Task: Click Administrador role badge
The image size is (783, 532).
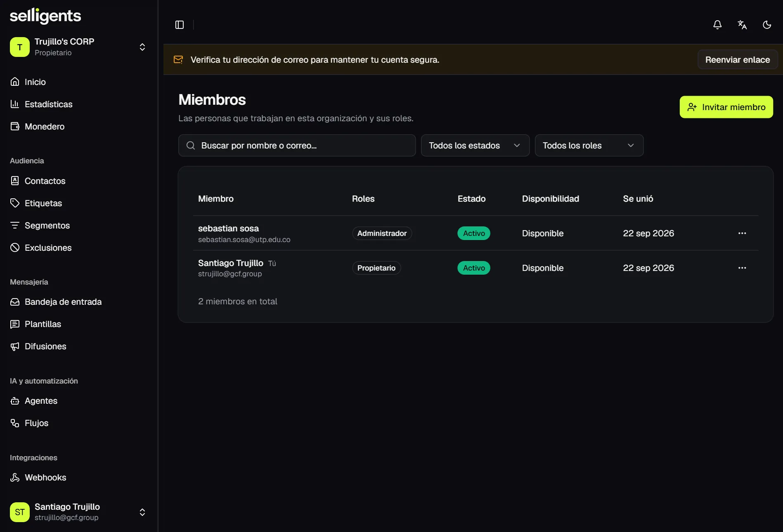Action: (x=382, y=233)
